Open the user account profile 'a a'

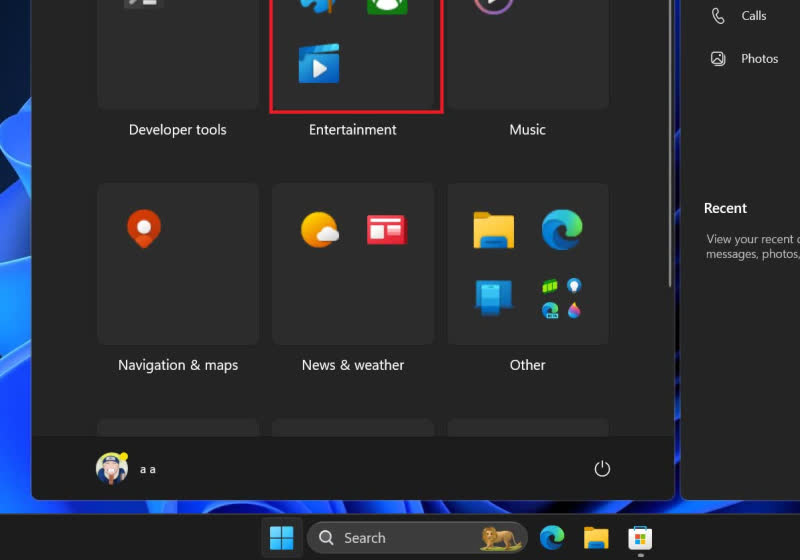pos(127,468)
